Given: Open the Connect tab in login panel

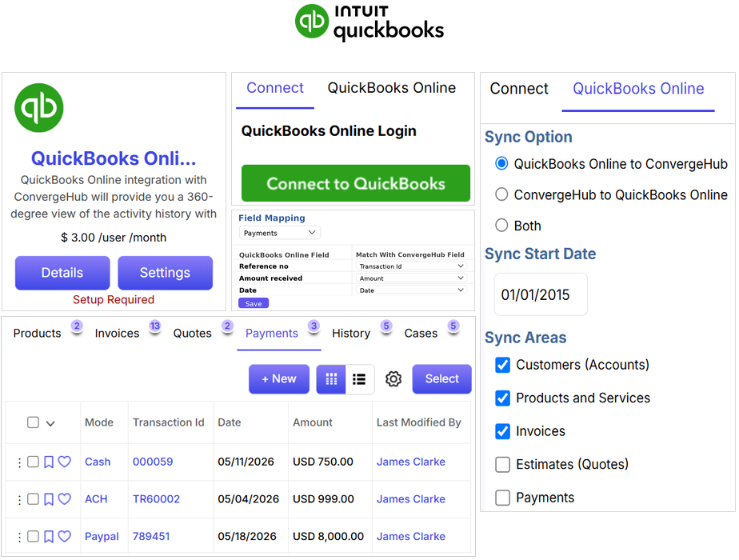Looking at the screenshot, I should pyautogui.click(x=275, y=88).
